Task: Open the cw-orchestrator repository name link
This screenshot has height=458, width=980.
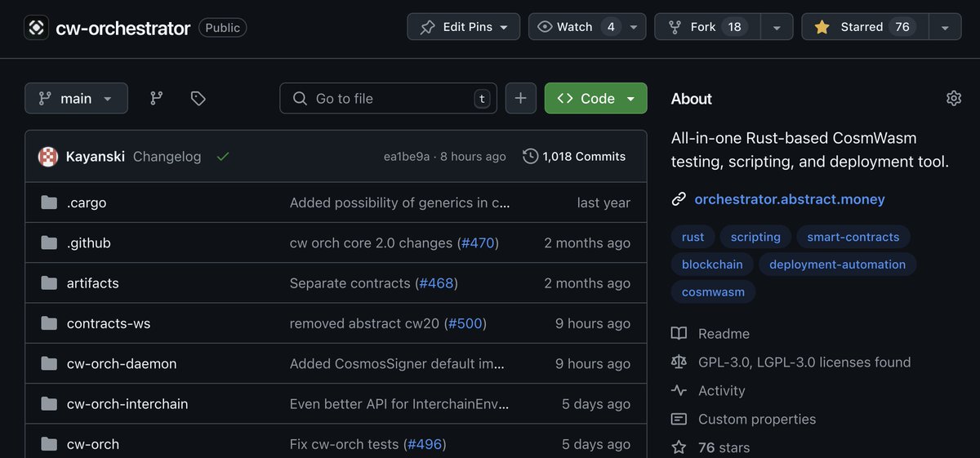Action: (122, 28)
